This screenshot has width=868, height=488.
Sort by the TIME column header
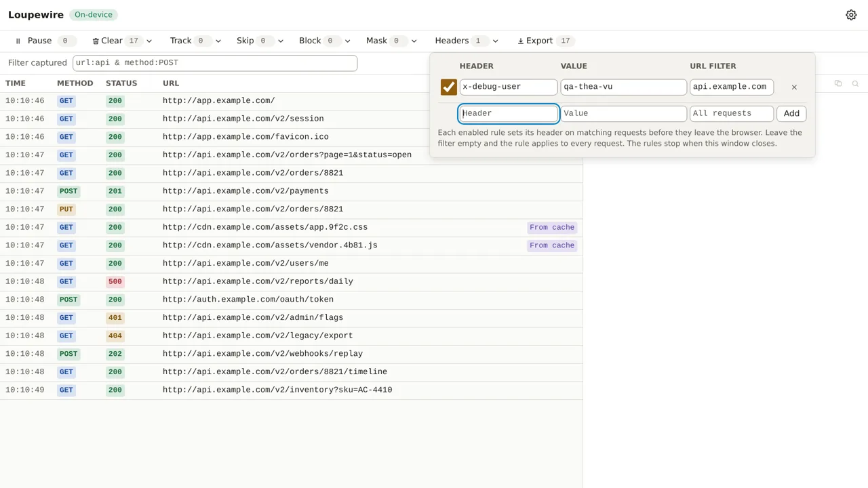pyautogui.click(x=16, y=83)
